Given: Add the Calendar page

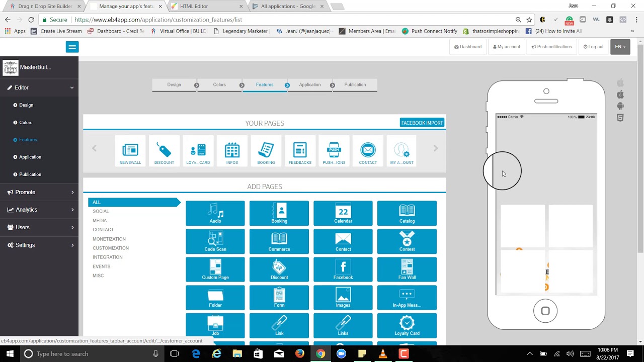Looking at the screenshot, I should tap(343, 213).
